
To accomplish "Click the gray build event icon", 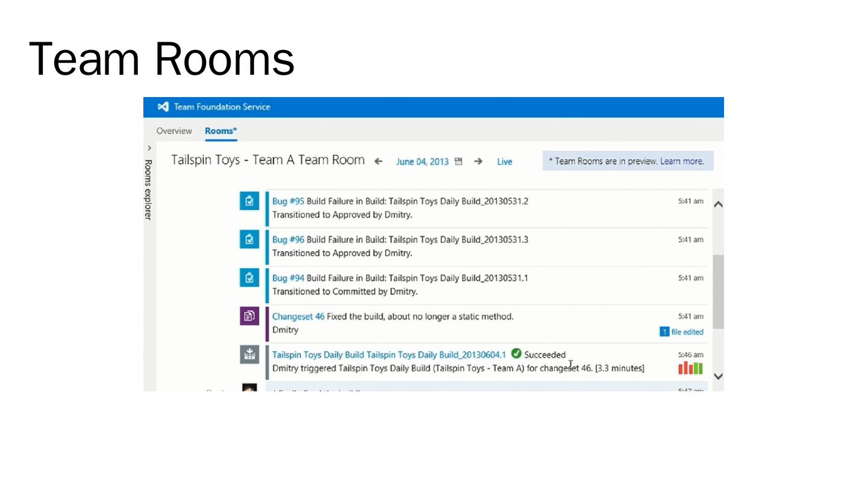I will tap(249, 355).
